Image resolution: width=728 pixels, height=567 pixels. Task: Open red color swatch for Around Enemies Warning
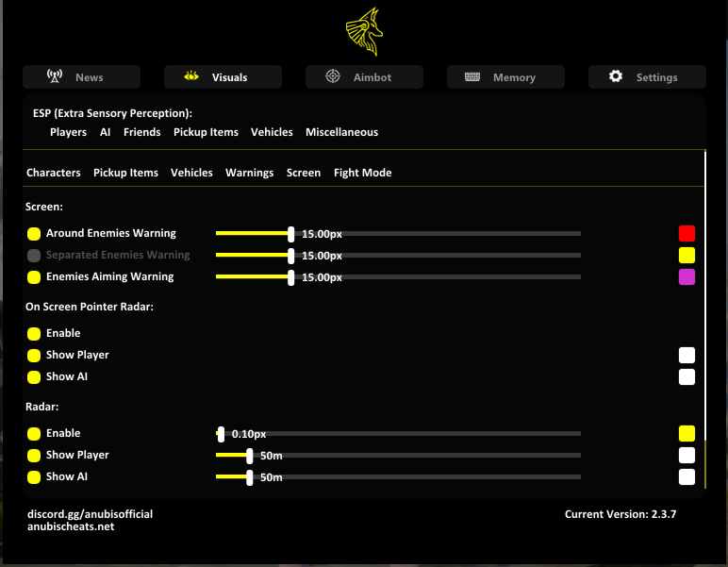(687, 234)
